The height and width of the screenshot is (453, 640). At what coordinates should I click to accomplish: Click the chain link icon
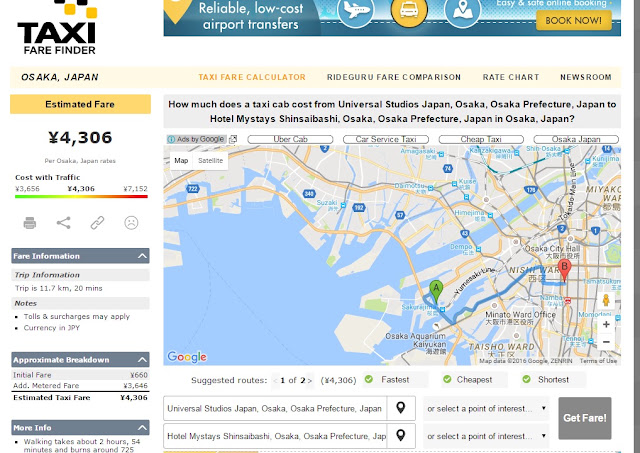pos(97,223)
